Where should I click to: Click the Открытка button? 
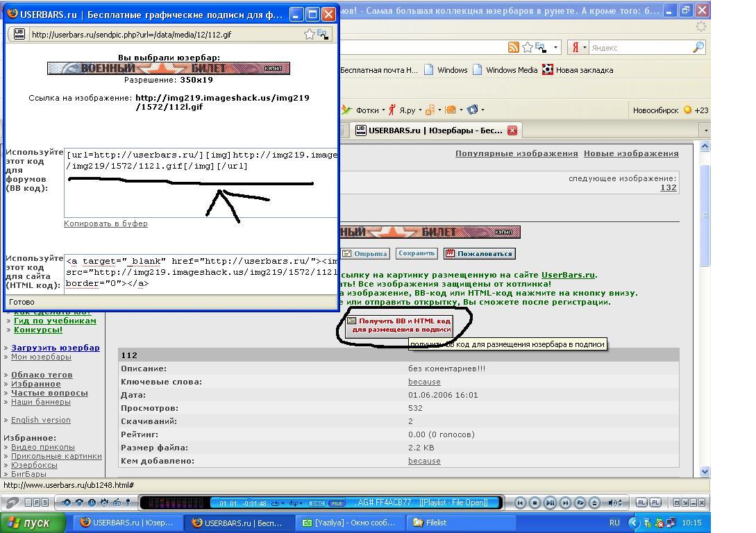[365, 253]
